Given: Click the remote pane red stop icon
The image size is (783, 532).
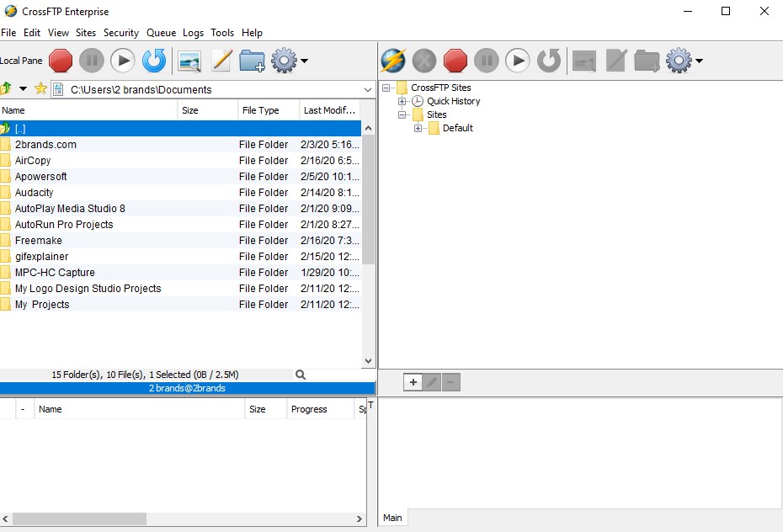Looking at the screenshot, I should coord(455,61).
